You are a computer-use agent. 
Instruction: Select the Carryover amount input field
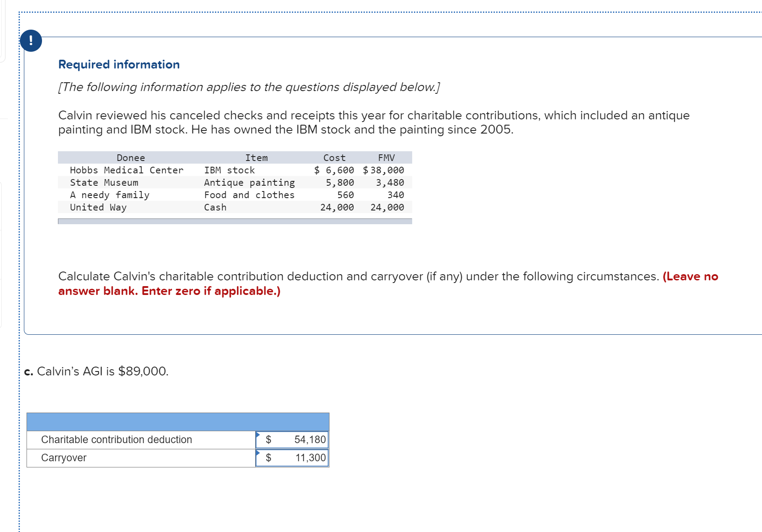pyautogui.click(x=292, y=458)
